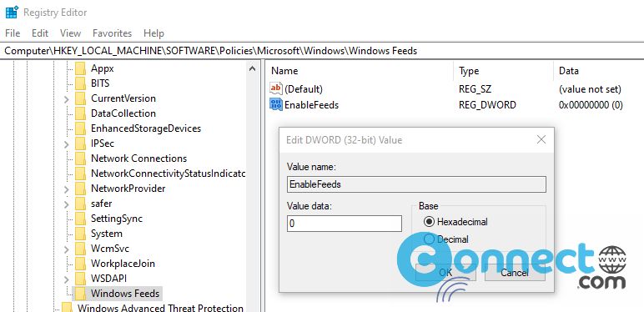The height and width of the screenshot is (312, 644).
Task: Click the SettingSync folder icon
Action: click(x=80, y=219)
